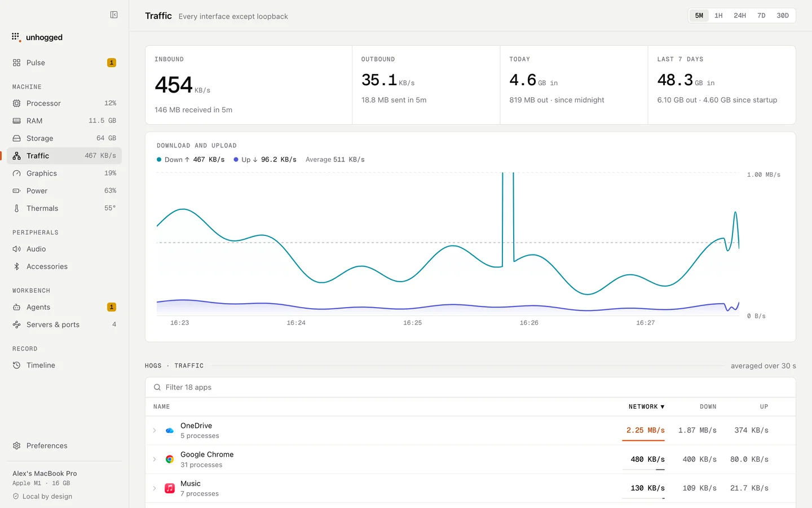Image resolution: width=812 pixels, height=508 pixels.
Task: Click the Average 511 KB/s label
Action: (x=335, y=160)
